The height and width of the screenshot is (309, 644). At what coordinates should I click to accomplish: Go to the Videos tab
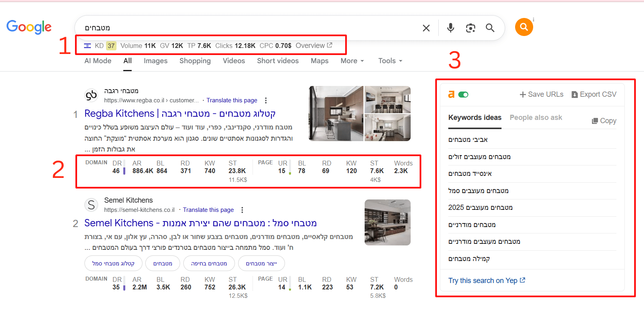click(x=234, y=61)
